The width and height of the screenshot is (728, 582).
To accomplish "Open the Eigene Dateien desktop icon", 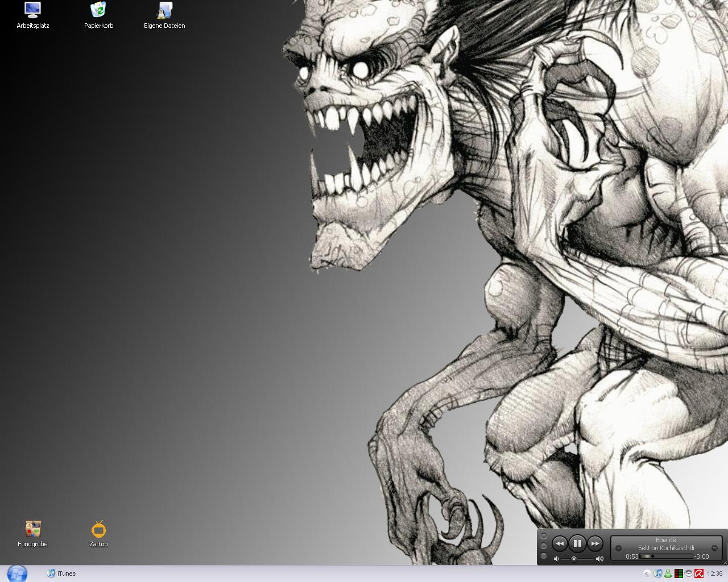I will coord(164,15).
